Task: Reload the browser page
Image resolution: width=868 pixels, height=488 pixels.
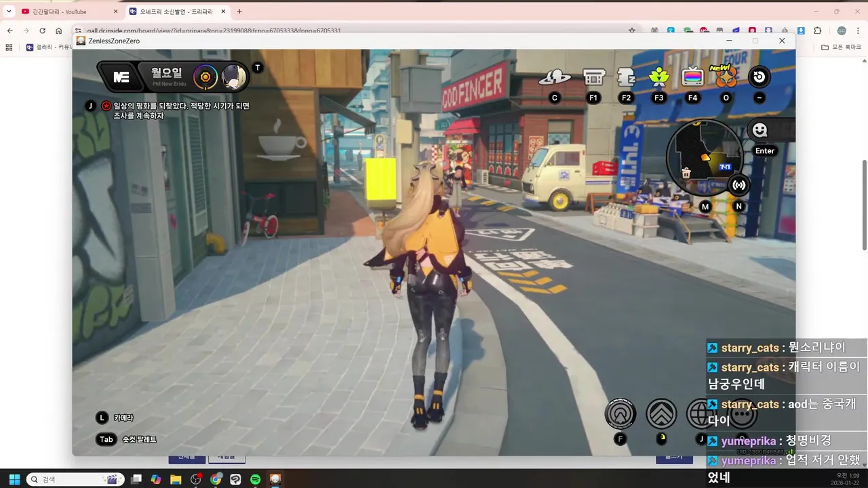Action: pos(42,30)
